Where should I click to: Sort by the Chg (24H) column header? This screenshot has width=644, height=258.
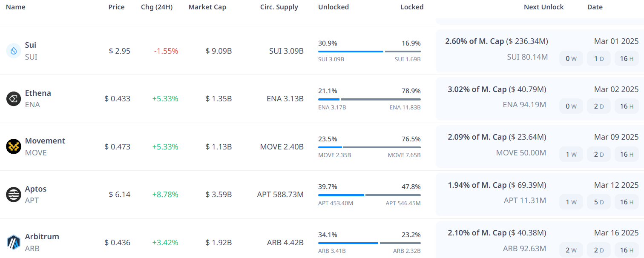[x=157, y=7]
